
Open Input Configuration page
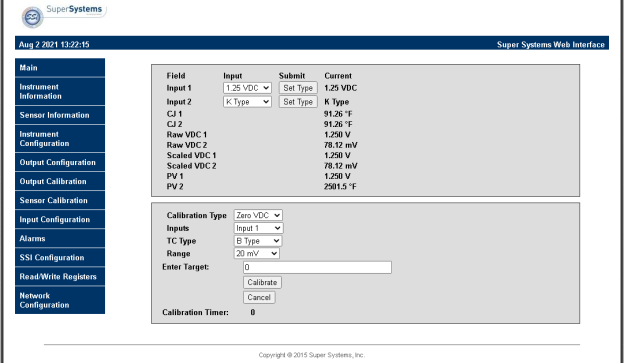(x=60, y=219)
